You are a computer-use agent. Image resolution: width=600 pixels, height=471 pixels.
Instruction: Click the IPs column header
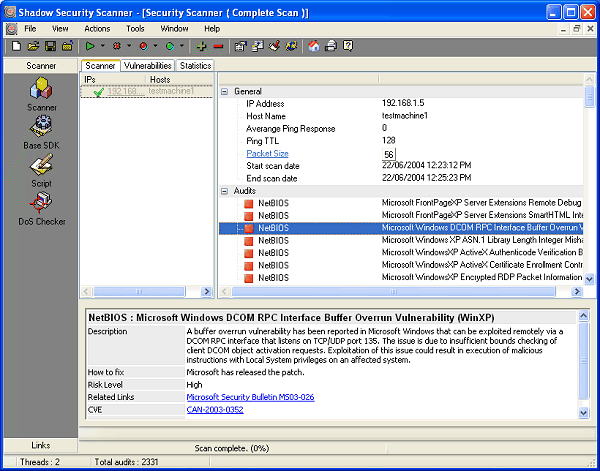click(x=113, y=80)
